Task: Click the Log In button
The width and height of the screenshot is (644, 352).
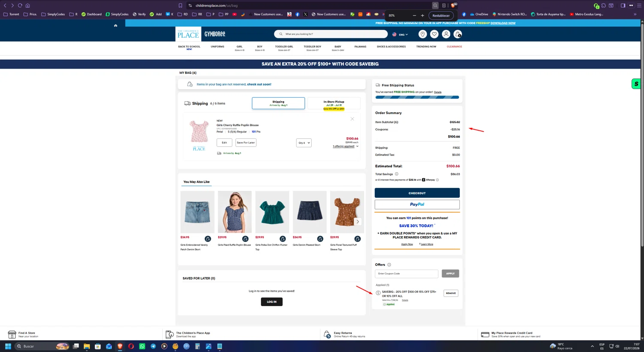Action: tap(272, 302)
